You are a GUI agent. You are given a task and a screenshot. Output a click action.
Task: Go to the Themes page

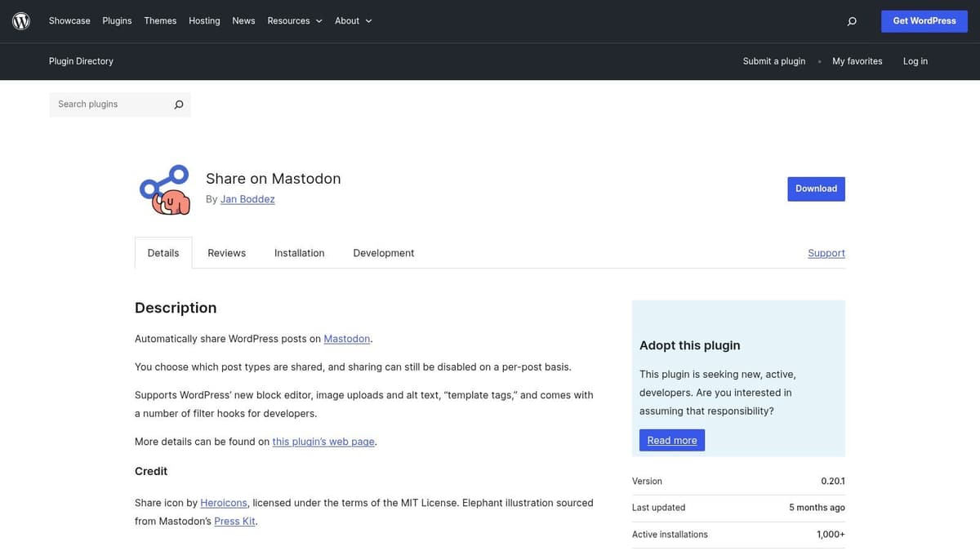click(x=160, y=21)
